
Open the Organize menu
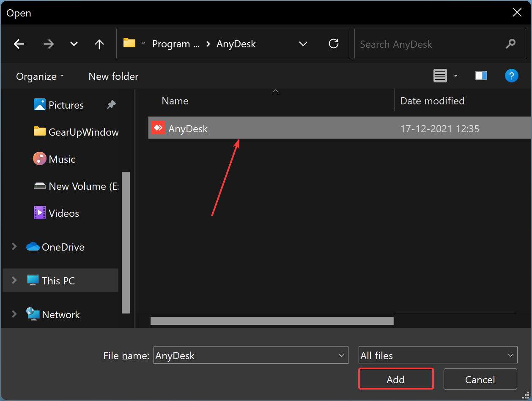40,76
